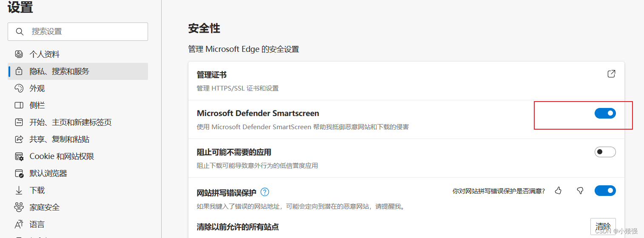Screen dimensions: 644x238
Task: Go to 外观 settings
Action: coord(78,88)
